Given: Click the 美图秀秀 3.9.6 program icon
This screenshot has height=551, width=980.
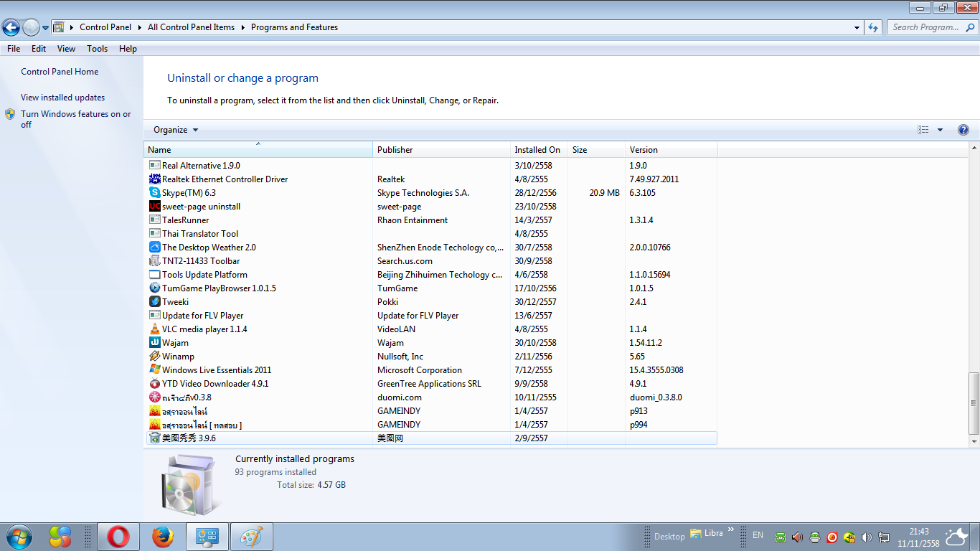Looking at the screenshot, I should (155, 438).
